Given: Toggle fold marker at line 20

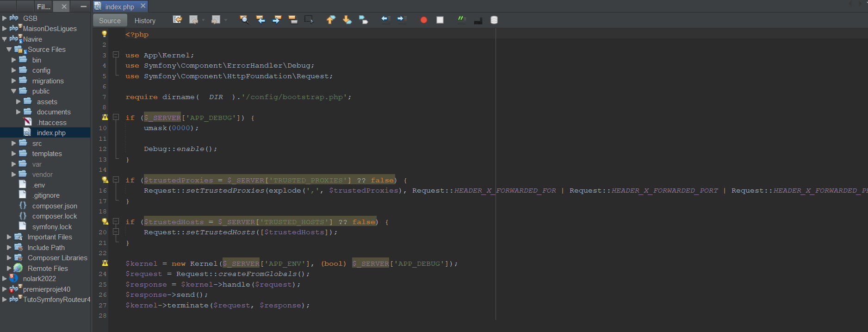Looking at the screenshot, I should (x=116, y=232).
